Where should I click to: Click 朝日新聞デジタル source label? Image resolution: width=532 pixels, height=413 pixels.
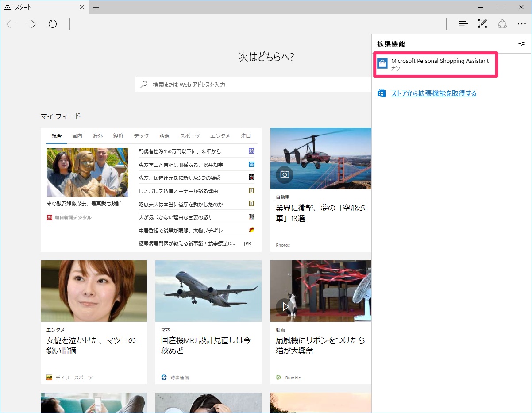pos(73,217)
